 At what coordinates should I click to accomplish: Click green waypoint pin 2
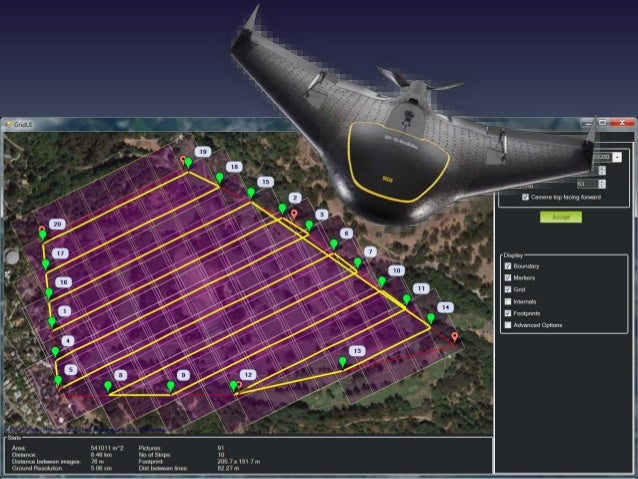click(x=282, y=209)
